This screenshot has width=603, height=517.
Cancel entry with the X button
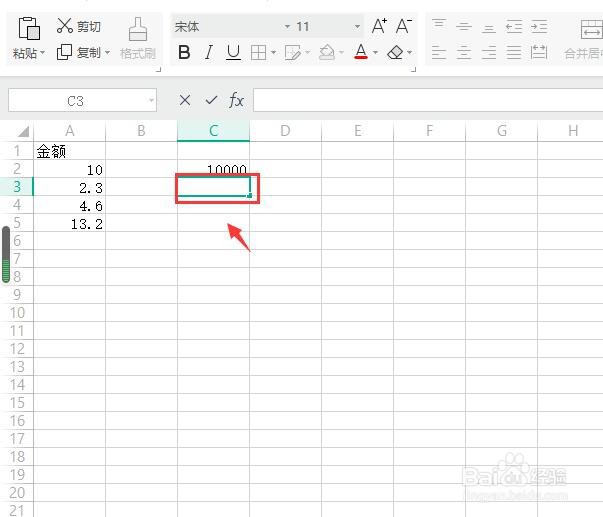pyautogui.click(x=185, y=100)
